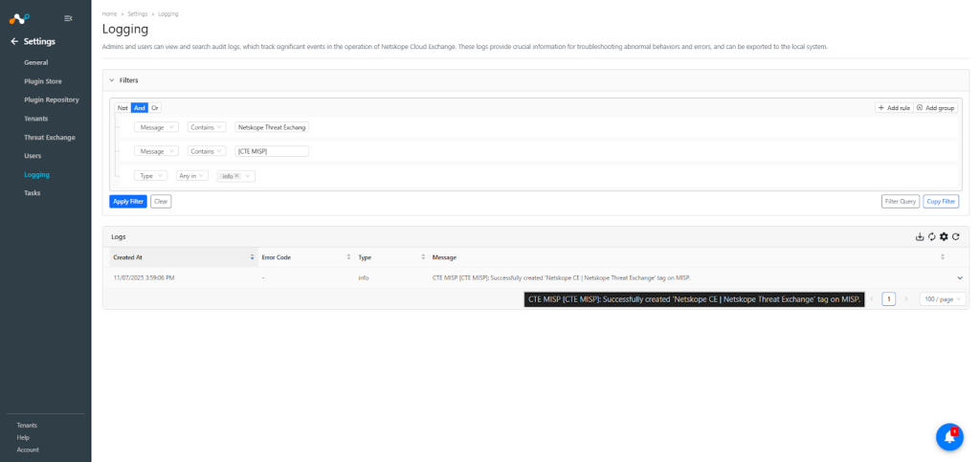Collapse the Filters section

click(112, 80)
